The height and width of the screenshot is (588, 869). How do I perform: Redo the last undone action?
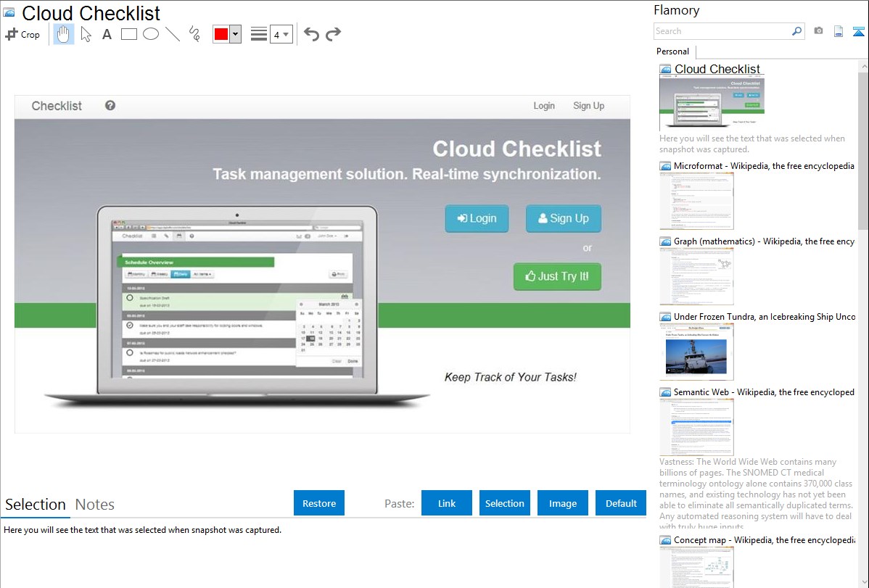coord(333,34)
